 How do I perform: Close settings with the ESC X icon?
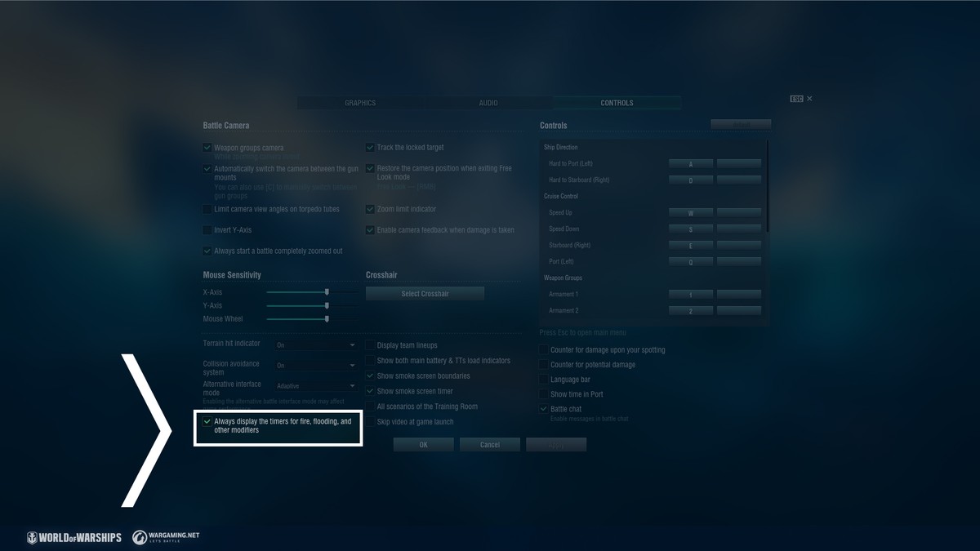point(808,99)
